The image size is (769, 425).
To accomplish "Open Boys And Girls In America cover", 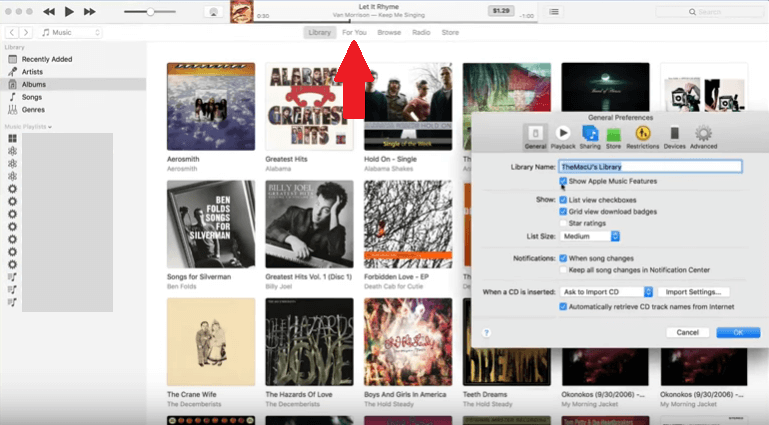I will click(x=408, y=342).
